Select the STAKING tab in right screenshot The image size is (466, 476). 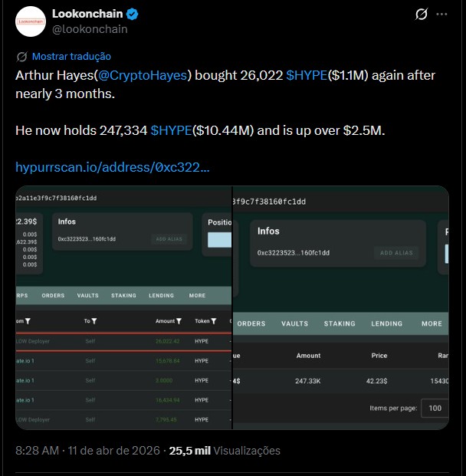point(340,323)
